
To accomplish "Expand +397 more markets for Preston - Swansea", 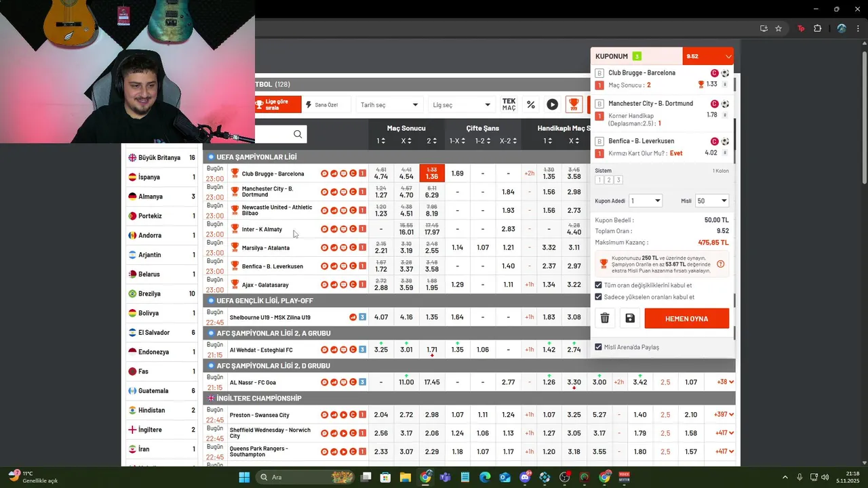I will pyautogui.click(x=726, y=415).
